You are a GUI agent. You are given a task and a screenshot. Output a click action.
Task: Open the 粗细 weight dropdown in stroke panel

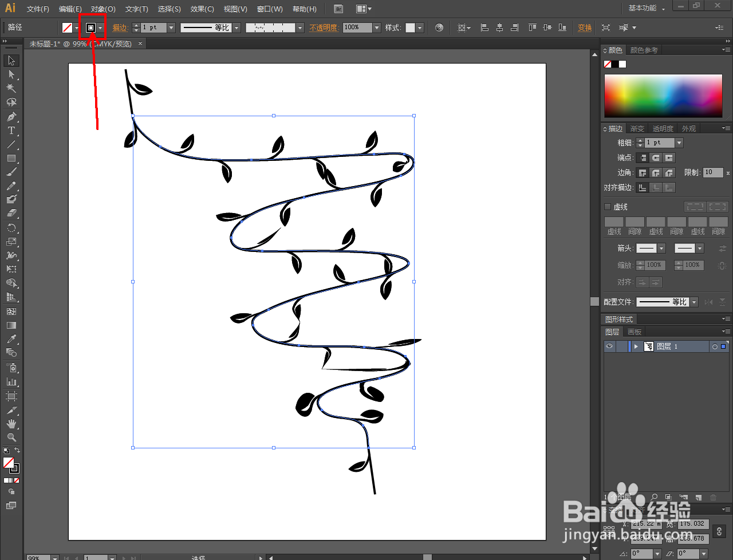[x=679, y=143]
